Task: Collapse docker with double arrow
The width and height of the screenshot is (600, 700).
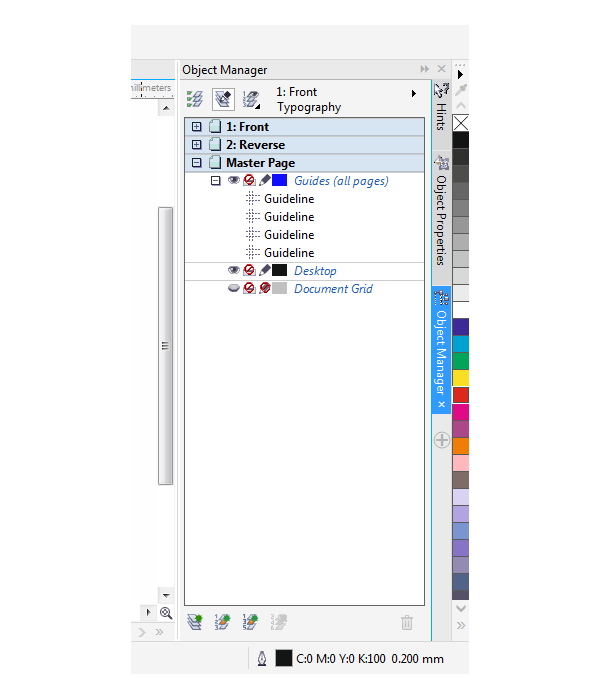Action: click(x=424, y=69)
